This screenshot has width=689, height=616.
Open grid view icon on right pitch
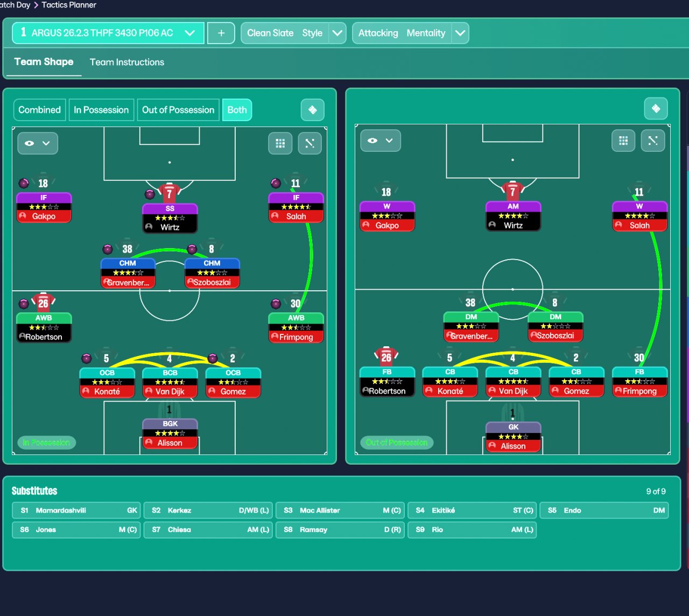click(623, 141)
